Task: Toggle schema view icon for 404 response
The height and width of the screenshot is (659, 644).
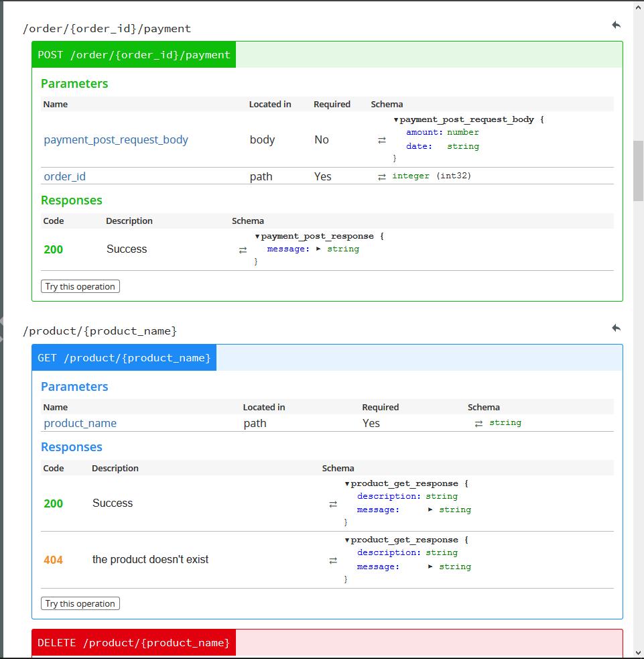Action: 332,560
